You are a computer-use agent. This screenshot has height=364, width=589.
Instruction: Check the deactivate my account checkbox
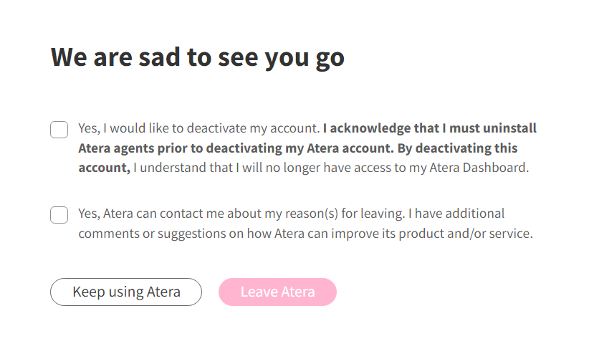59,130
